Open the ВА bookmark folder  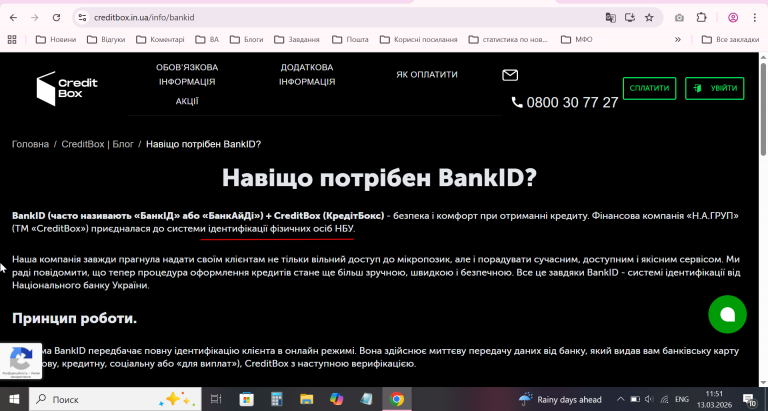pos(207,39)
